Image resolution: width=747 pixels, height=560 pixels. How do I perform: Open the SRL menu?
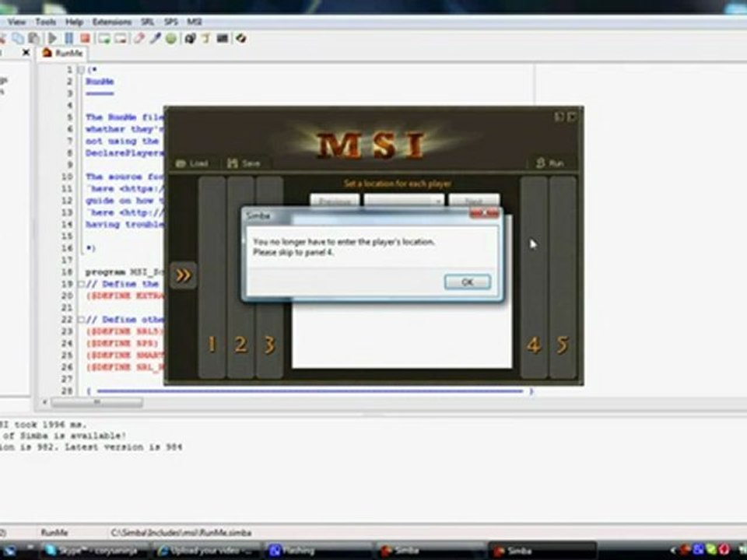[147, 22]
